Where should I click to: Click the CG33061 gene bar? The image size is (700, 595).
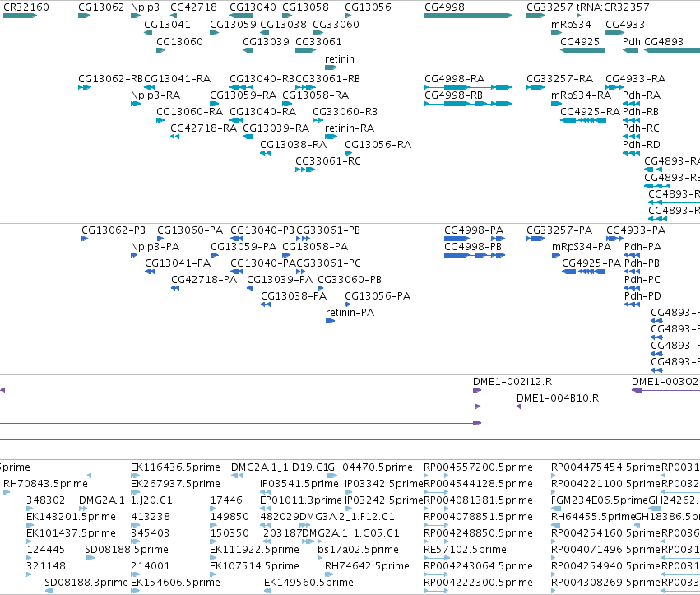[305, 50]
